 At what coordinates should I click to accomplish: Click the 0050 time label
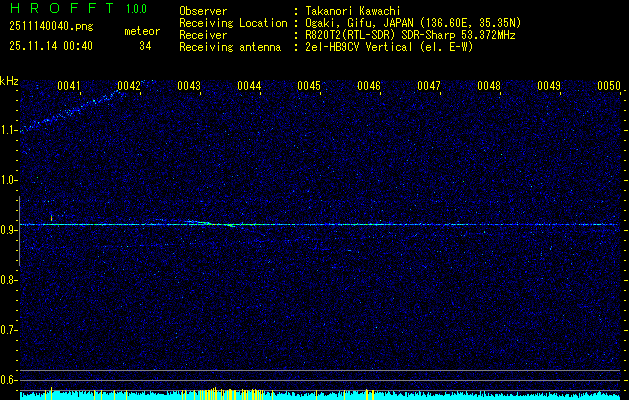(609, 87)
